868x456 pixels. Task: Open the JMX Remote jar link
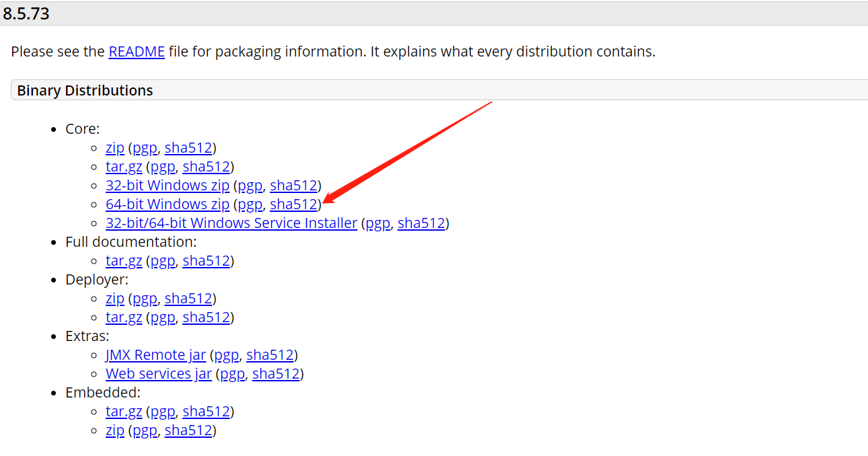[155, 355]
